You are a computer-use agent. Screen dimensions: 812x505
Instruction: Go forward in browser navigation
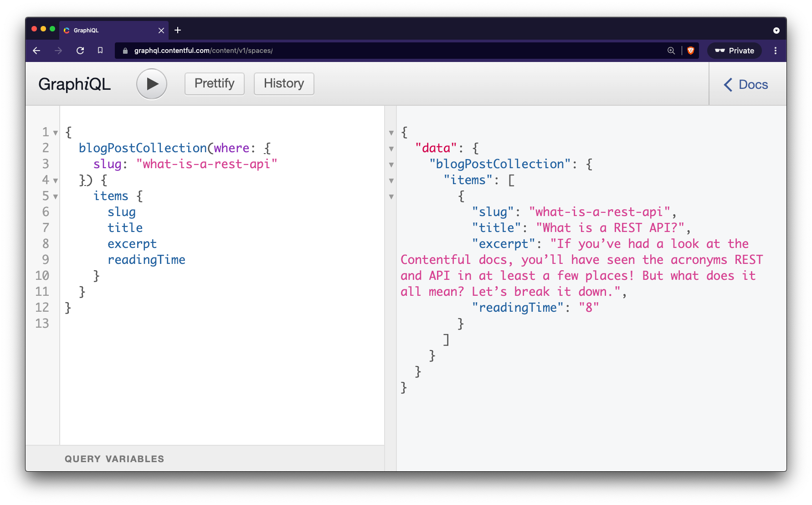[58, 51]
